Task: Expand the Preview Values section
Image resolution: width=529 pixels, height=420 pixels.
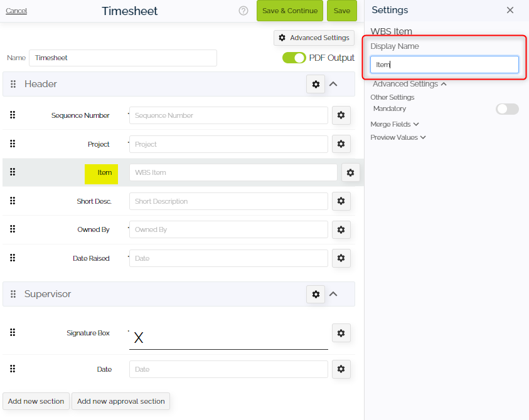Action: click(398, 137)
